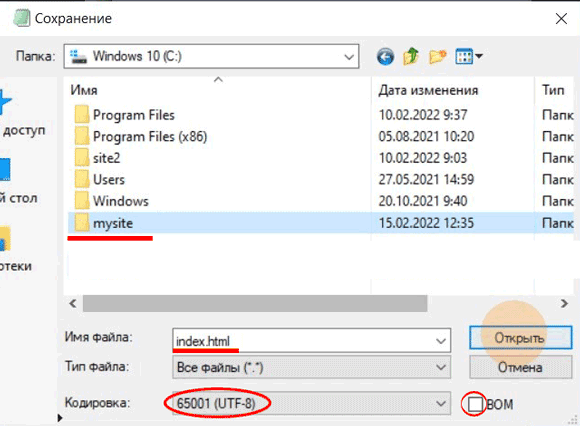Select the site2 folder icon

pos(82,158)
